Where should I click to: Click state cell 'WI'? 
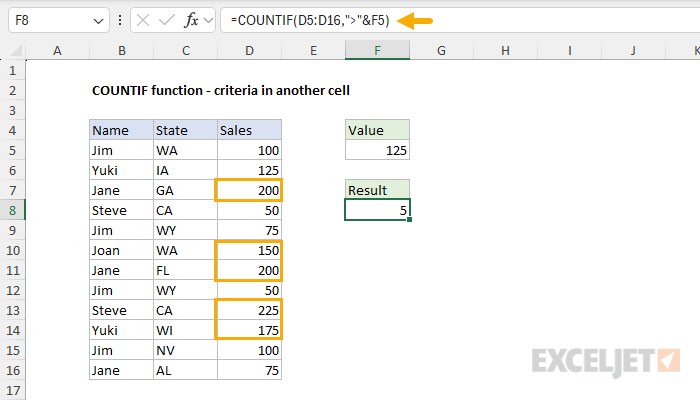(x=186, y=330)
